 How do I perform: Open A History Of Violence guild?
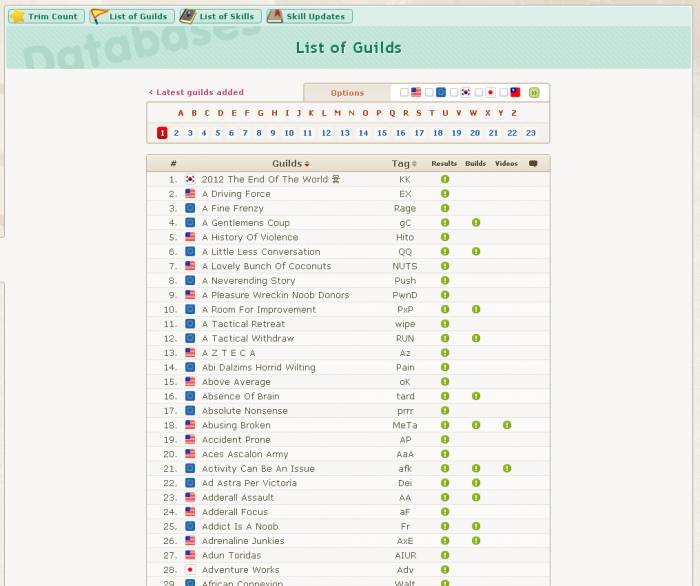tap(250, 237)
